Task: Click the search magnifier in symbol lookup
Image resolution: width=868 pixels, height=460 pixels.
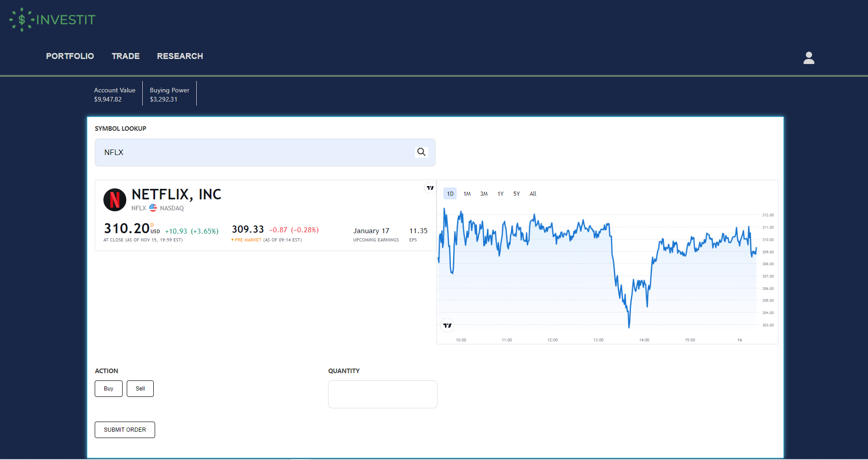Action: 421,152
